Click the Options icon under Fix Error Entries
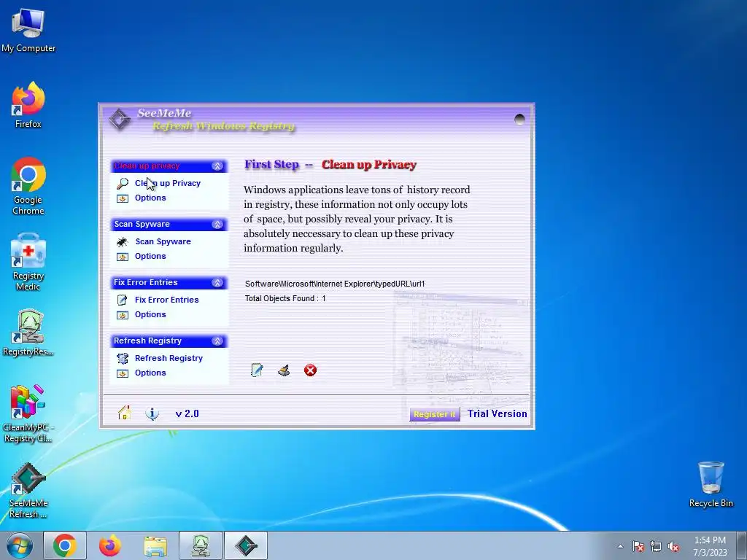 (123, 315)
